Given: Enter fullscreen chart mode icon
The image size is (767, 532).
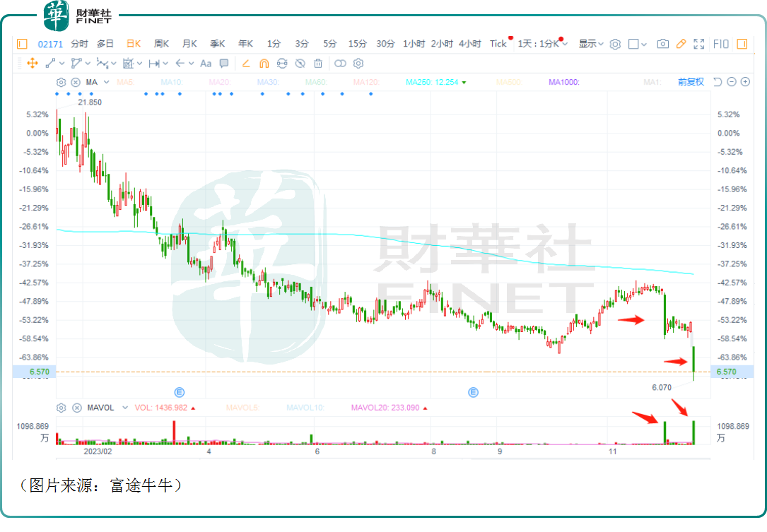Looking at the screenshot, I should point(699,44).
